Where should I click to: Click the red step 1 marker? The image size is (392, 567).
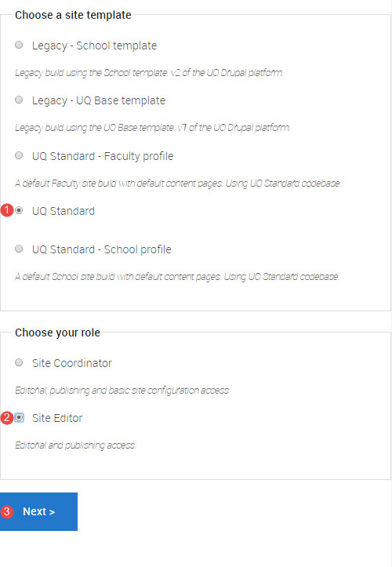coord(7,210)
